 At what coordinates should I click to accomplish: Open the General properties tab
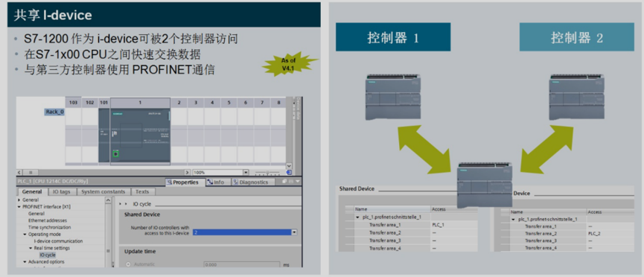(x=32, y=191)
